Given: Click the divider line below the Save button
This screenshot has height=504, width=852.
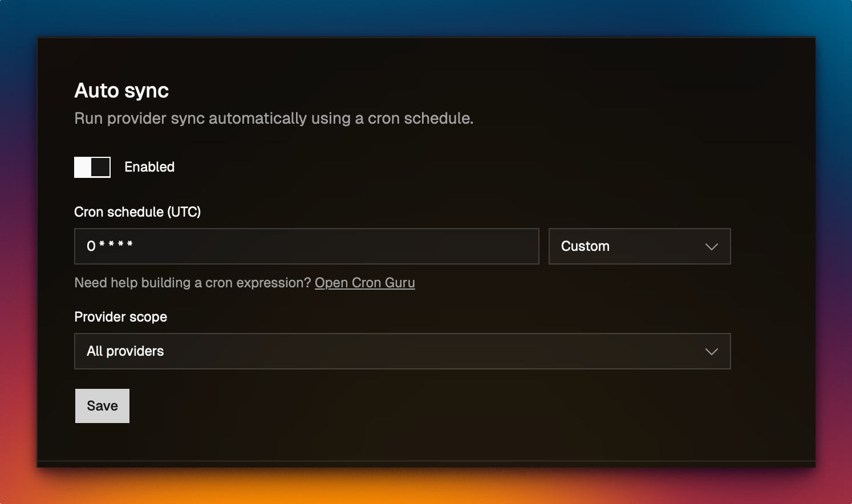Looking at the screenshot, I should [426, 461].
